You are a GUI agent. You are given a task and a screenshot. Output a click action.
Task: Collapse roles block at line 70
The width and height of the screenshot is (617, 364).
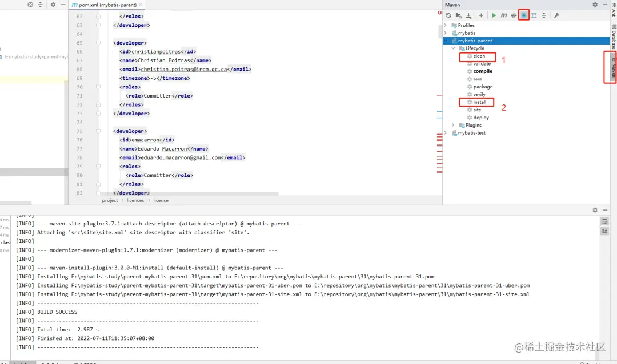[x=98, y=87]
